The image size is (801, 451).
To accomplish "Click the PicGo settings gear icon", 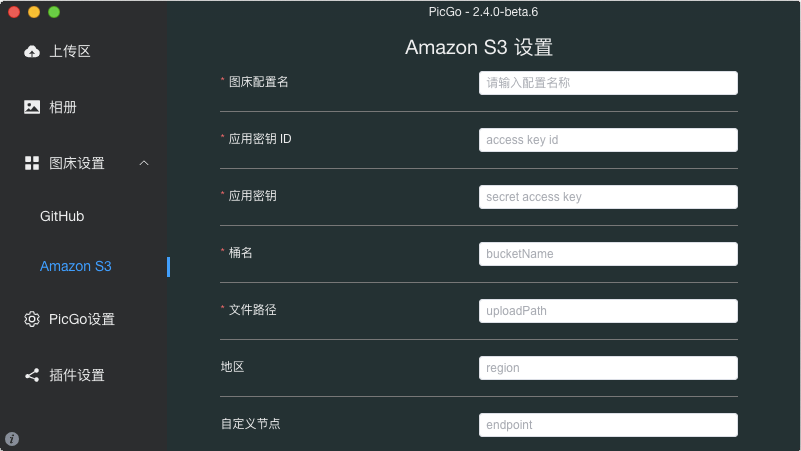I will pos(32,319).
